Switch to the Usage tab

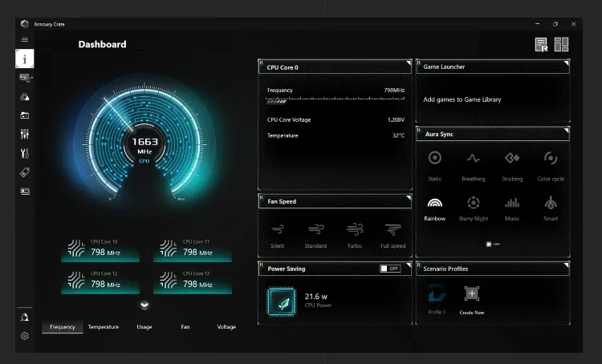(x=144, y=327)
